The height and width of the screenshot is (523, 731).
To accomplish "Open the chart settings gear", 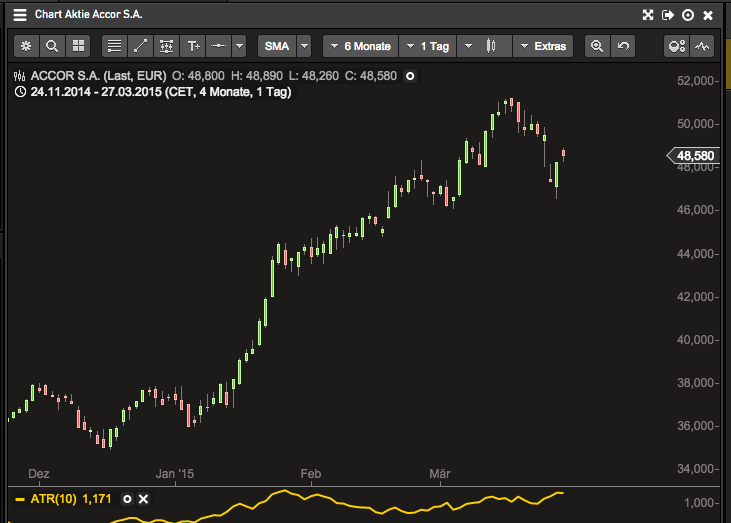I will 26,46.
